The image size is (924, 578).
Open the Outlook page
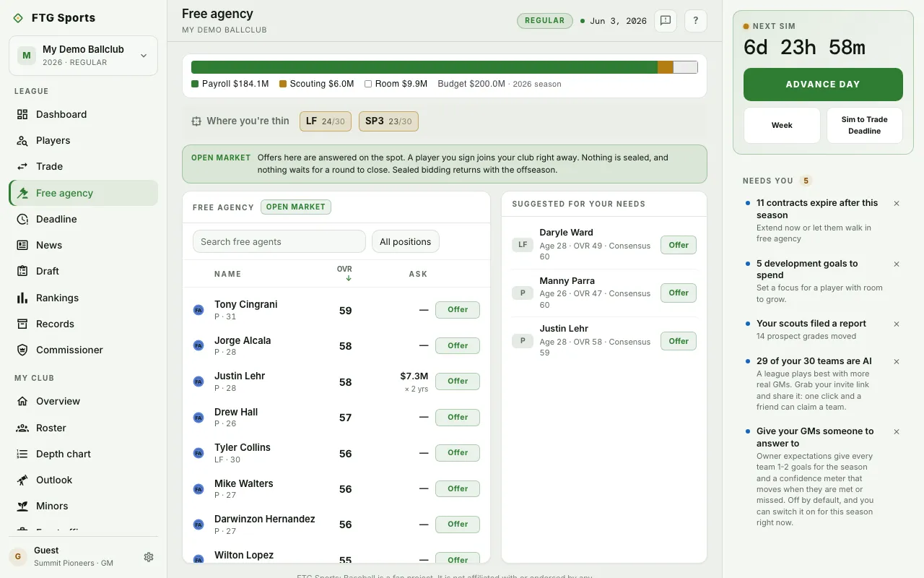click(x=83, y=480)
